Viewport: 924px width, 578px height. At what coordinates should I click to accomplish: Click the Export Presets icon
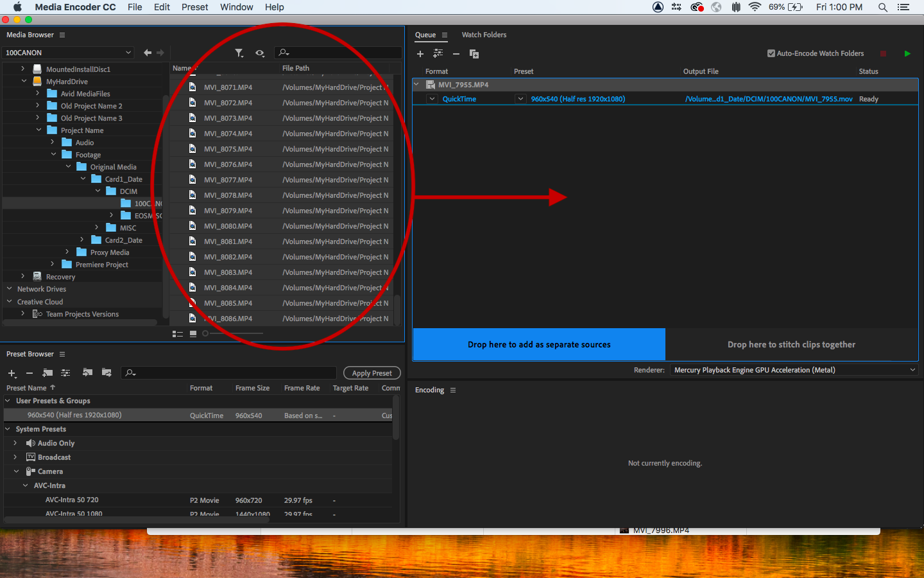pos(107,372)
